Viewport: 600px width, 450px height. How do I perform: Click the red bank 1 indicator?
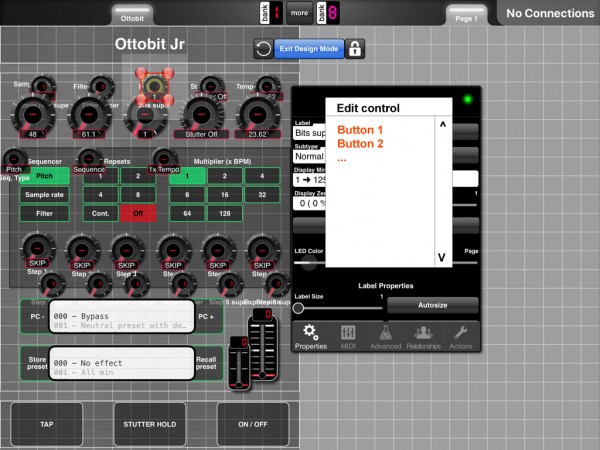tap(271, 13)
